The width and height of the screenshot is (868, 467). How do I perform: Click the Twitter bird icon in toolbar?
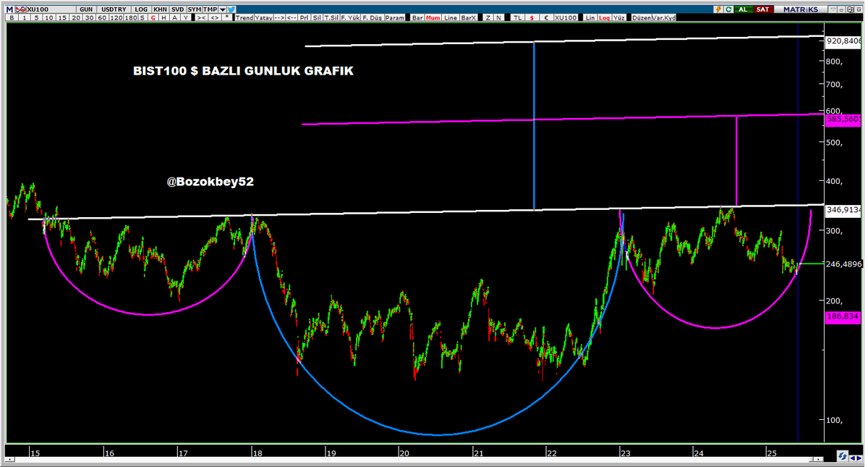point(231,9)
